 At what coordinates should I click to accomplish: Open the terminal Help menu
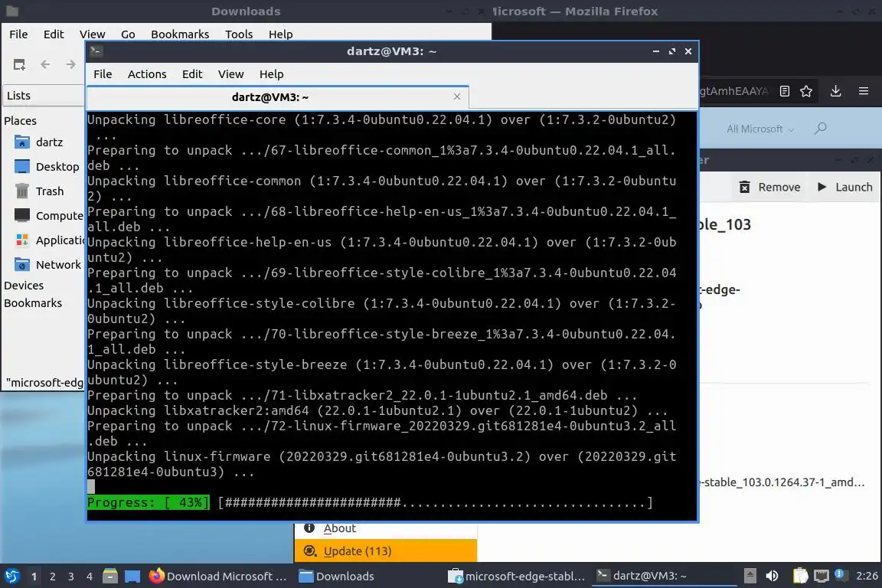[271, 74]
